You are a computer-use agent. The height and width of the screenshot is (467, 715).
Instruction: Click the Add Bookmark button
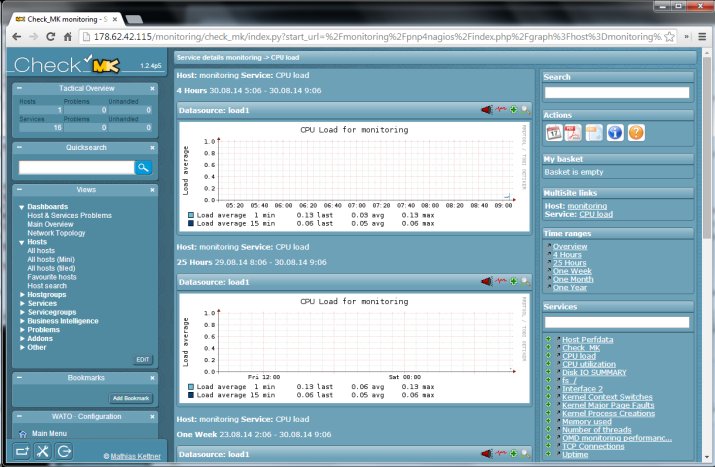(131, 398)
